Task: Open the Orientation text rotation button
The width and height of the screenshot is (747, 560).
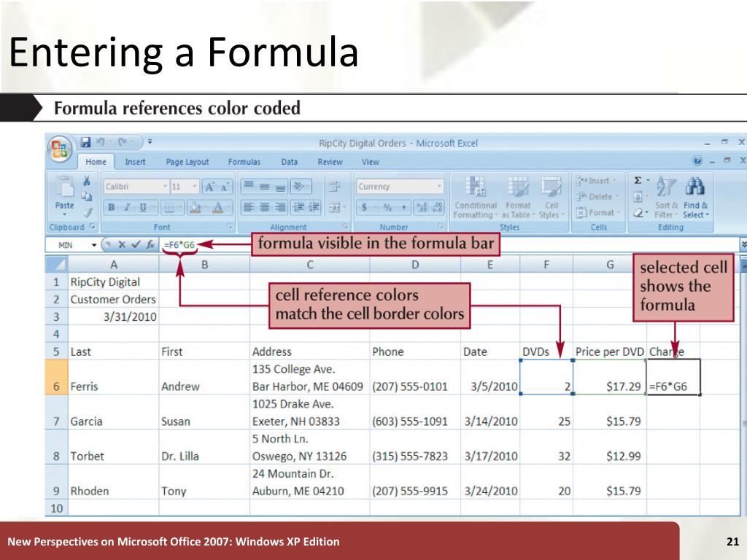Action: (x=300, y=186)
